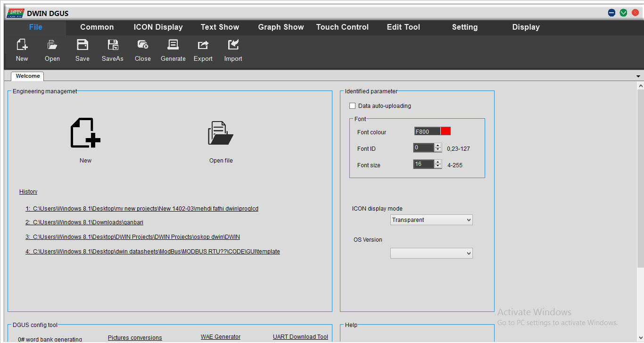This screenshot has width=644, height=343.
Task: Click the Font colour F800 input field
Action: pos(427,131)
